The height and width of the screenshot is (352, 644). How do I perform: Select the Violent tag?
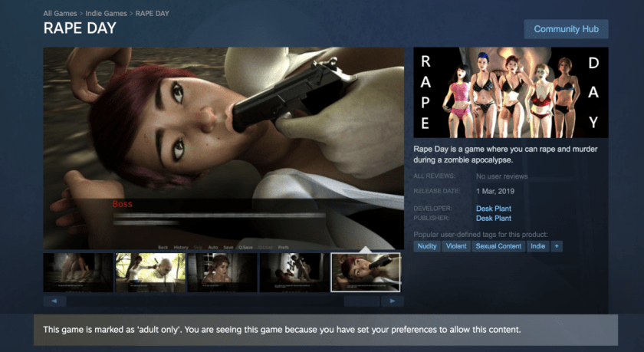[x=456, y=246]
